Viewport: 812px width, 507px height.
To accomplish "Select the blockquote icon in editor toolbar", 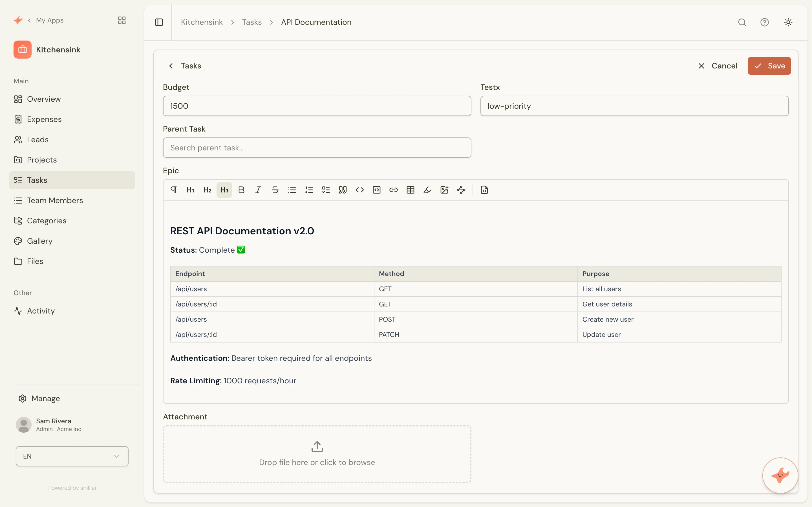I will click(343, 190).
